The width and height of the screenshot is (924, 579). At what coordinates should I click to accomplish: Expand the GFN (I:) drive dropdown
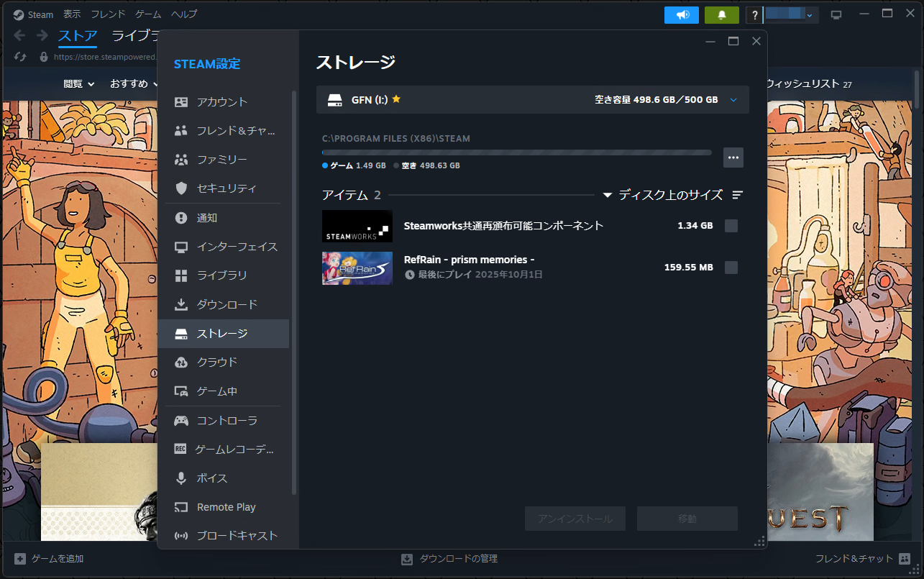(x=734, y=99)
